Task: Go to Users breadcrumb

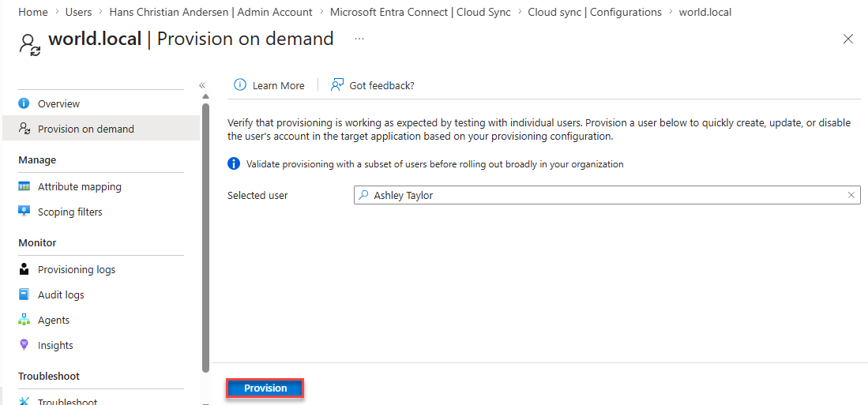Action: click(x=79, y=12)
